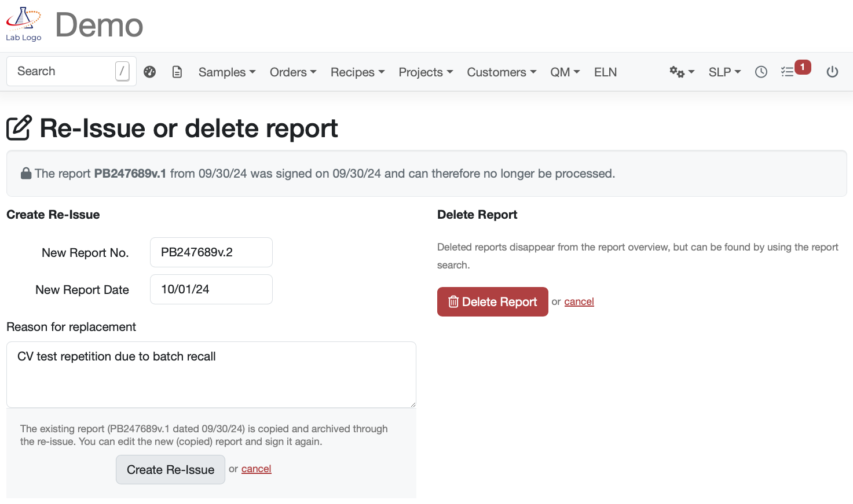Expand the Recipes dropdown menu

coord(357,72)
